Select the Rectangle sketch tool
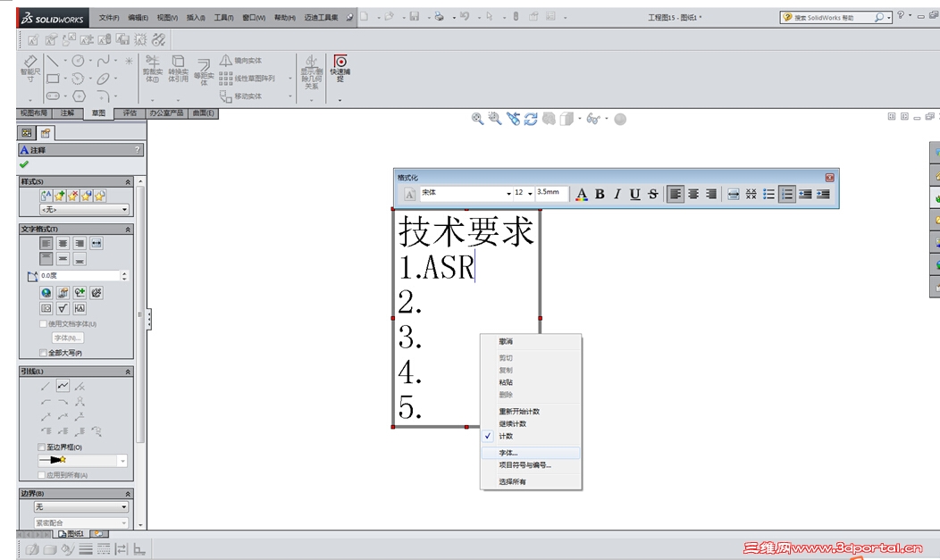Screen dimensions: 940x560 point(53,79)
